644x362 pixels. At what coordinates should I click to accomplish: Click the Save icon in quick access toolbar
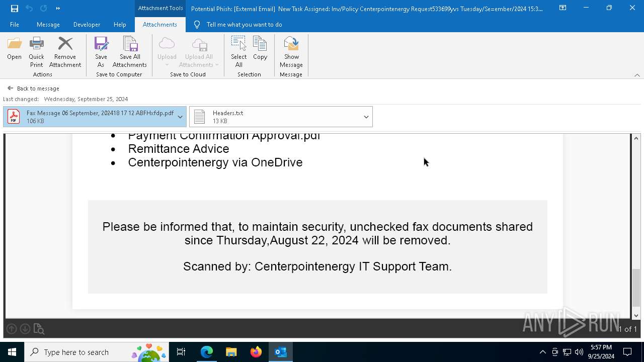point(14,8)
